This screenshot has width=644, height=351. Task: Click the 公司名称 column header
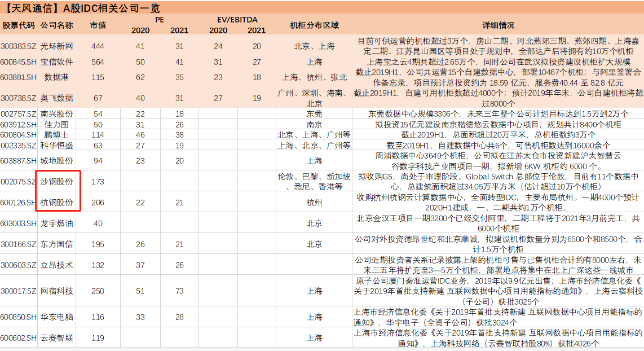click(57, 25)
